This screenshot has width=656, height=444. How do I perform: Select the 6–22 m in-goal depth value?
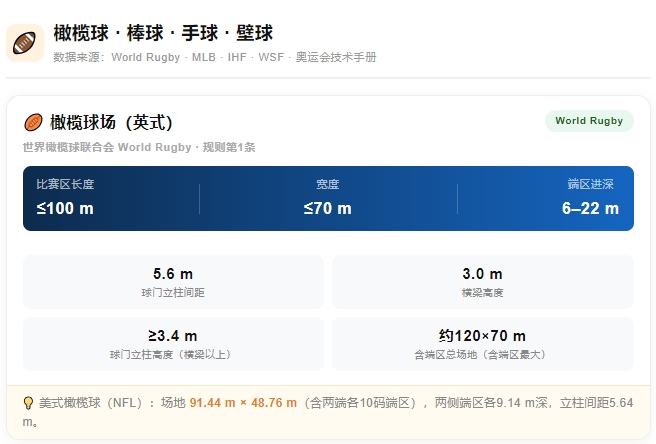pyautogui.click(x=590, y=208)
